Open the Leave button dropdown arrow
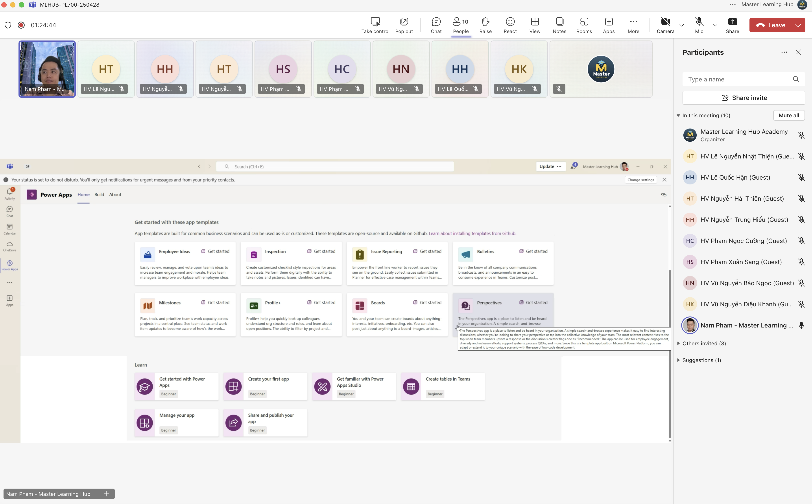Viewport: 812px width, 504px height. pyautogui.click(x=798, y=25)
